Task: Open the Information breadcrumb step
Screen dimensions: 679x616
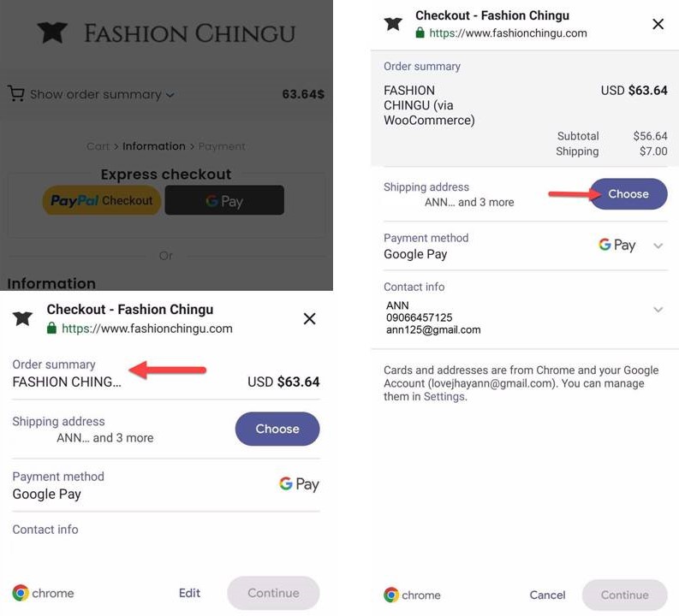Action: coord(154,146)
